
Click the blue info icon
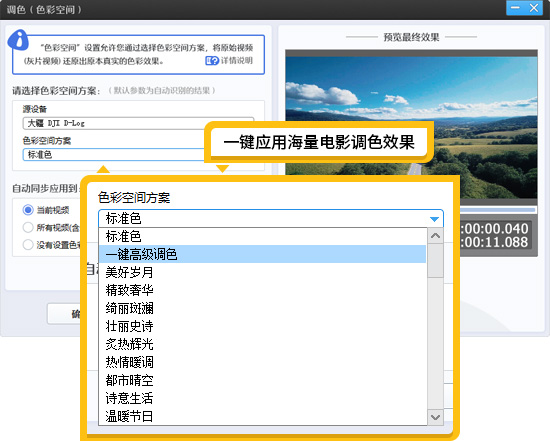point(18,40)
